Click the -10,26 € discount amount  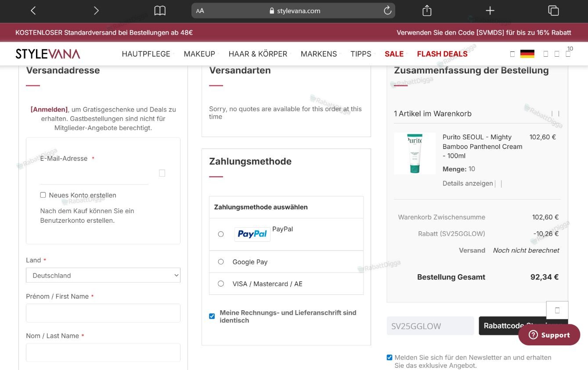tap(546, 234)
